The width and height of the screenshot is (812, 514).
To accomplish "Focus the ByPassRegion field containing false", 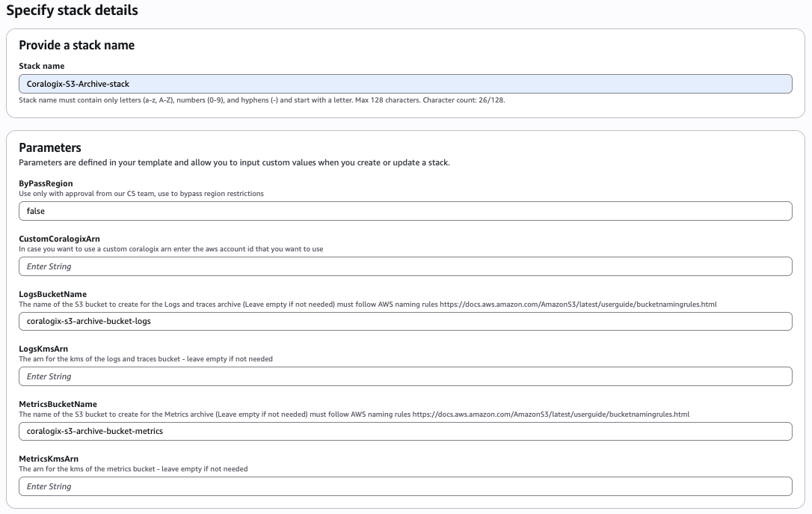I will tap(405, 211).
